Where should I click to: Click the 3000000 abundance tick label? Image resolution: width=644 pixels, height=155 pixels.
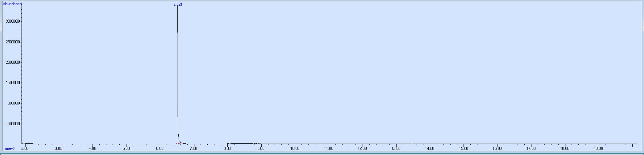(x=13, y=21)
